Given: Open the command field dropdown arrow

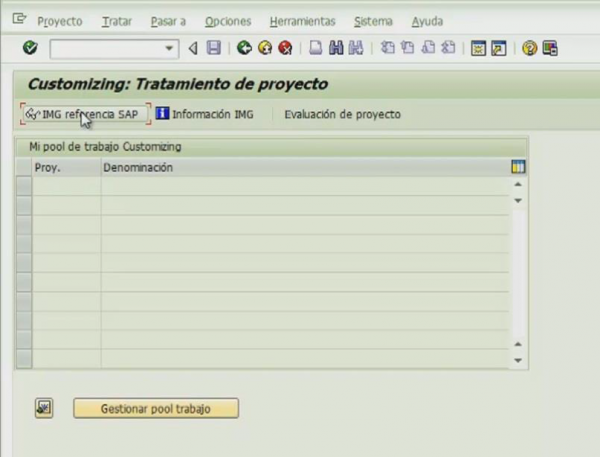Looking at the screenshot, I should [x=169, y=49].
